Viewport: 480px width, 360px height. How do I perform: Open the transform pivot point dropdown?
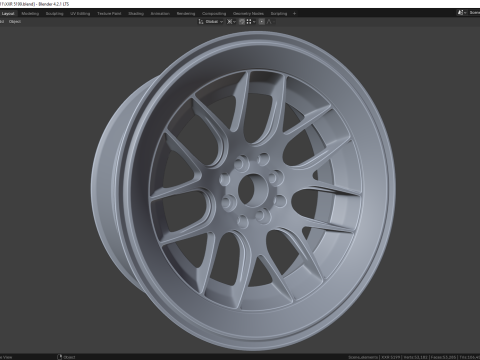coord(231,21)
